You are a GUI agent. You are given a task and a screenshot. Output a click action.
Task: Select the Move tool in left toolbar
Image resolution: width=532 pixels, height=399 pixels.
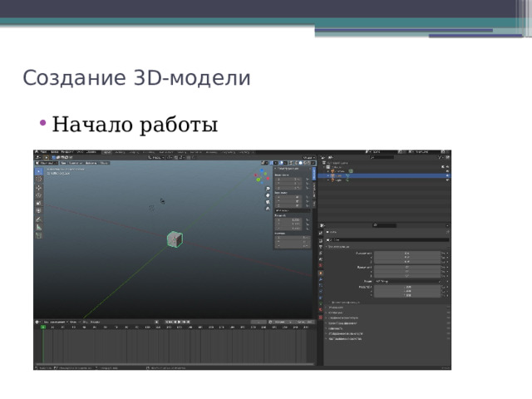point(38,188)
